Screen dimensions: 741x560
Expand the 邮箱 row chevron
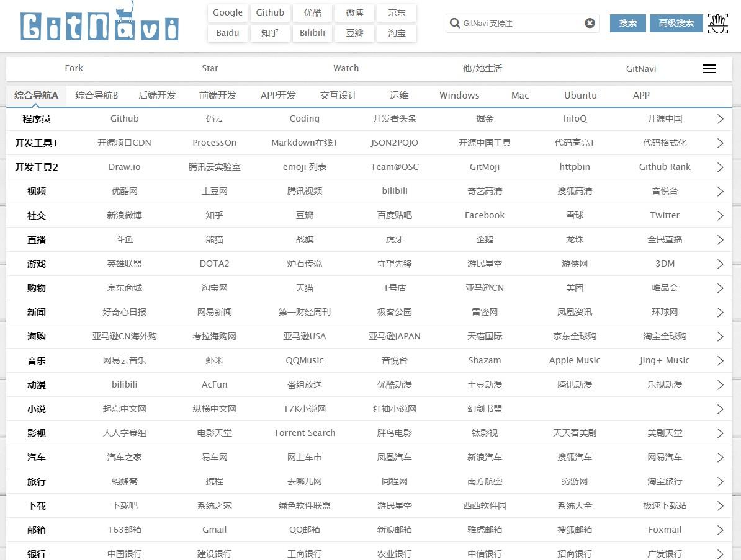720,530
